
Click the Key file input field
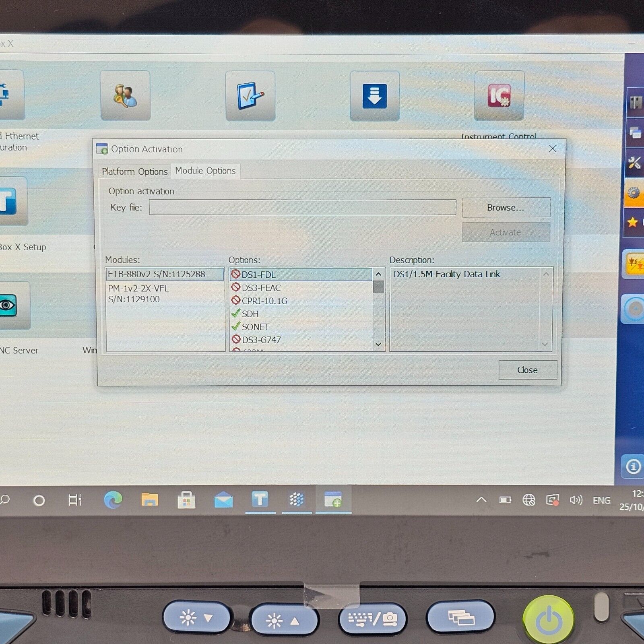(302, 208)
